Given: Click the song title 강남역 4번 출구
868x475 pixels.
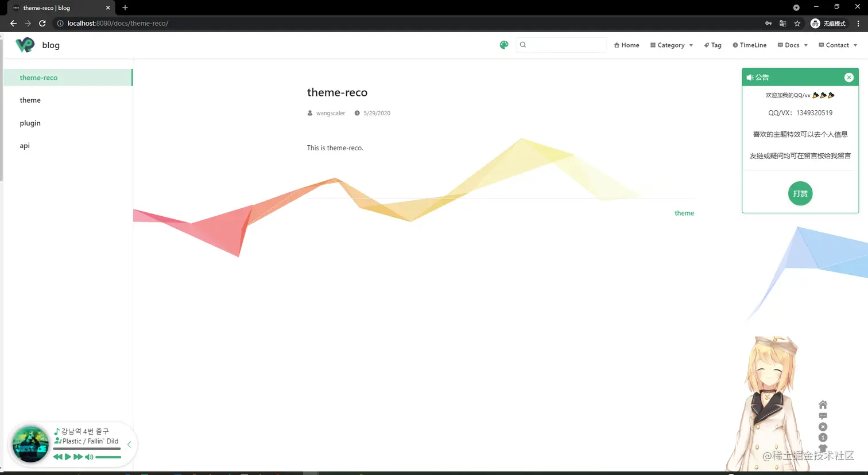Looking at the screenshot, I should click(x=85, y=431).
